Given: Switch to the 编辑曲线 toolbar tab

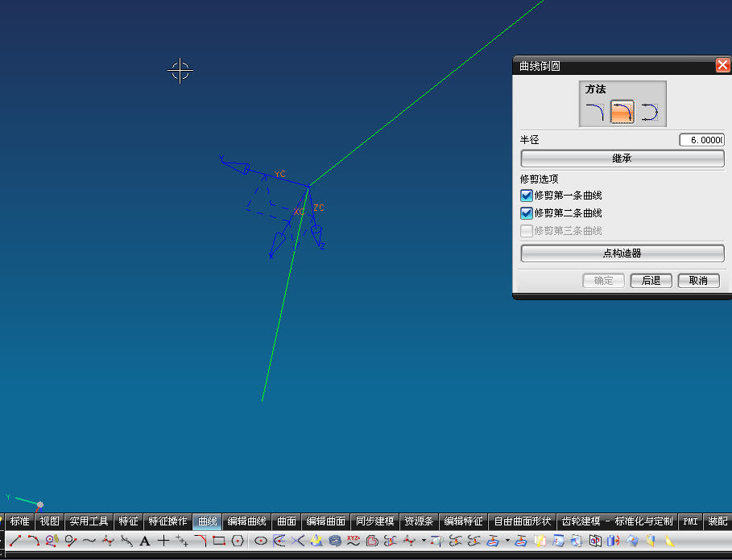Looking at the screenshot, I should (246, 521).
